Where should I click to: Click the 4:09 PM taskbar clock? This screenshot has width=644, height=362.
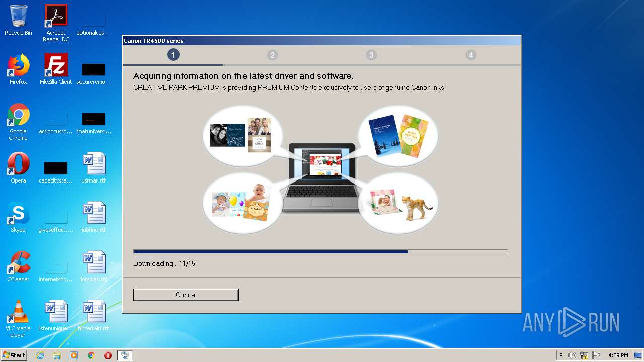[x=618, y=355]
